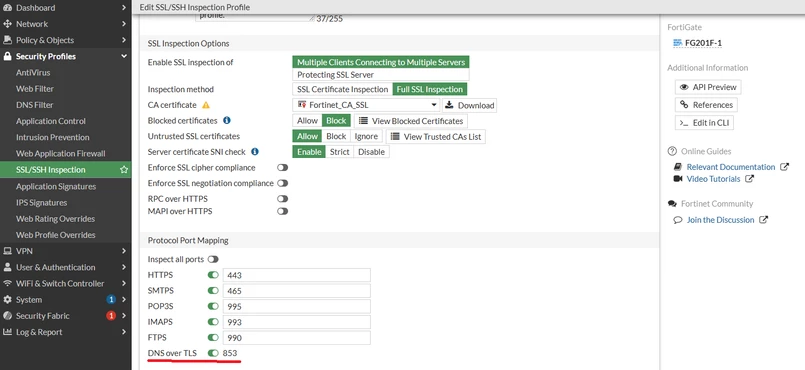This screenshot has width=805, height=370.
Task: Click the Video Tutorials external link icon
Action: click(x=750, y=179)
